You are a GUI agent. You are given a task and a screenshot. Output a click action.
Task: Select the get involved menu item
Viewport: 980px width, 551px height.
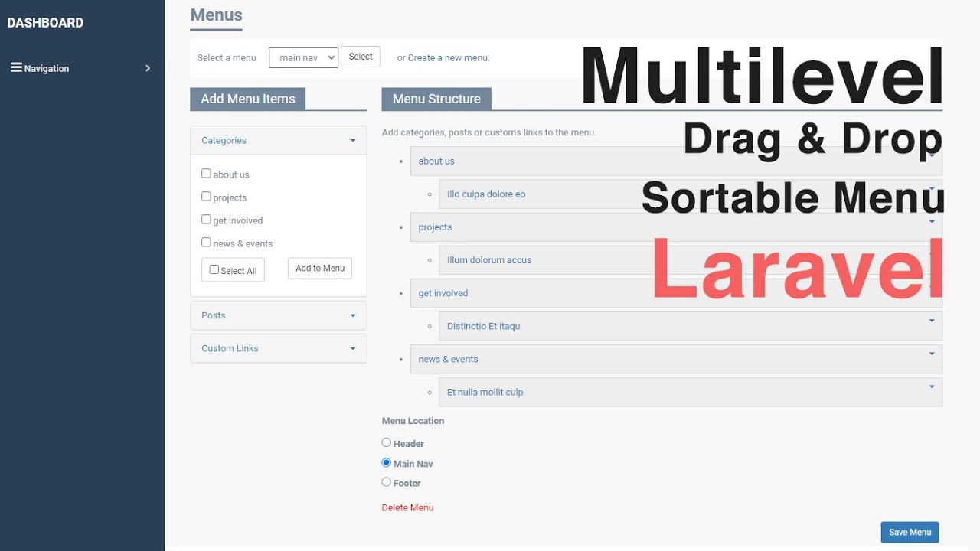pos(676,293)
